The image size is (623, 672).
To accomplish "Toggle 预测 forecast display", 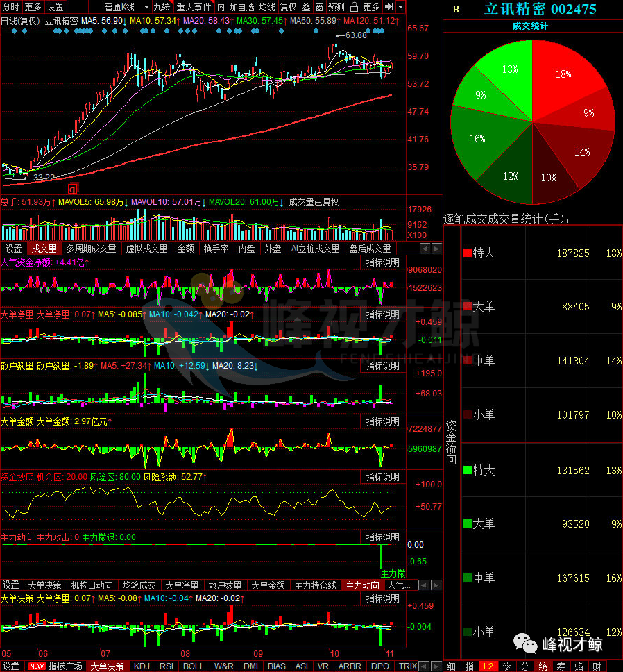I will coord(336,7).
